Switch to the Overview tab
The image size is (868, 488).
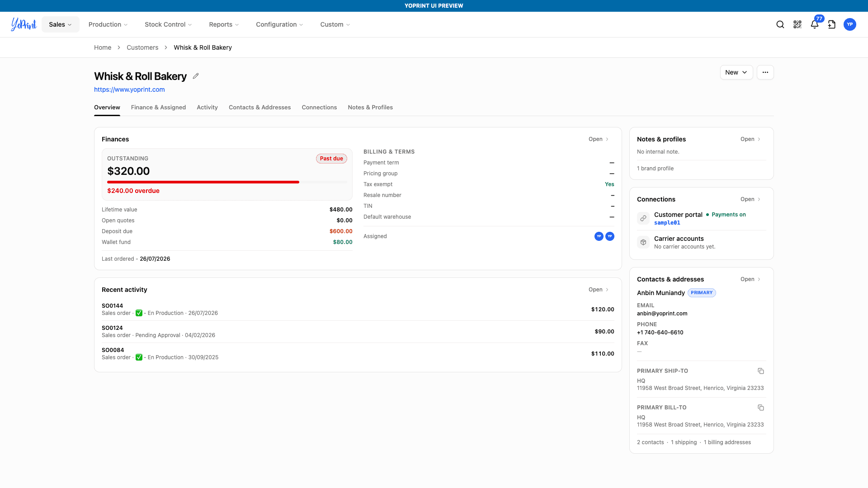tap(107, 108)
